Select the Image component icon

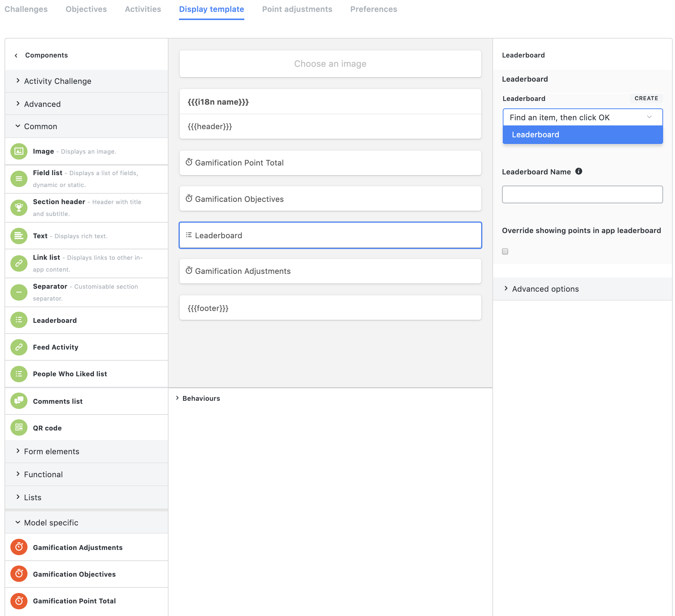coord(19,151)
